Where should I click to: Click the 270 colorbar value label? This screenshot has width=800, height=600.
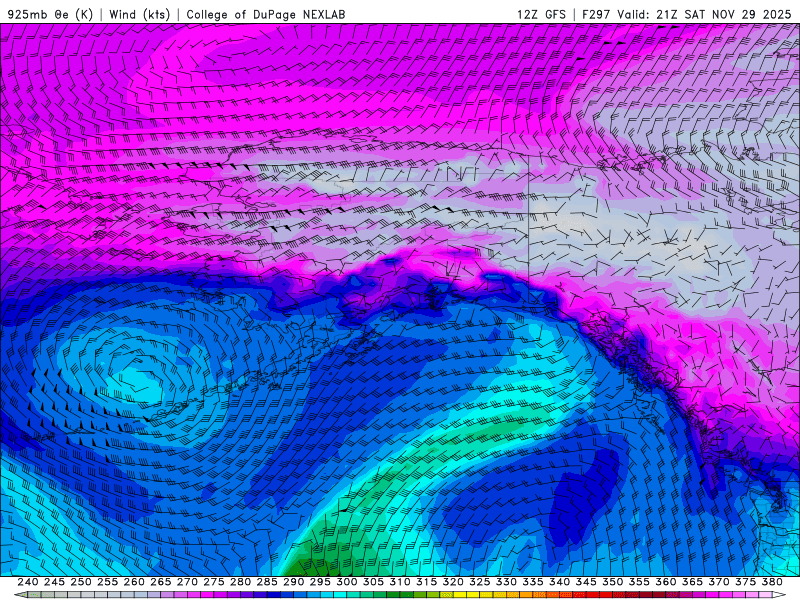pos(187,582)
